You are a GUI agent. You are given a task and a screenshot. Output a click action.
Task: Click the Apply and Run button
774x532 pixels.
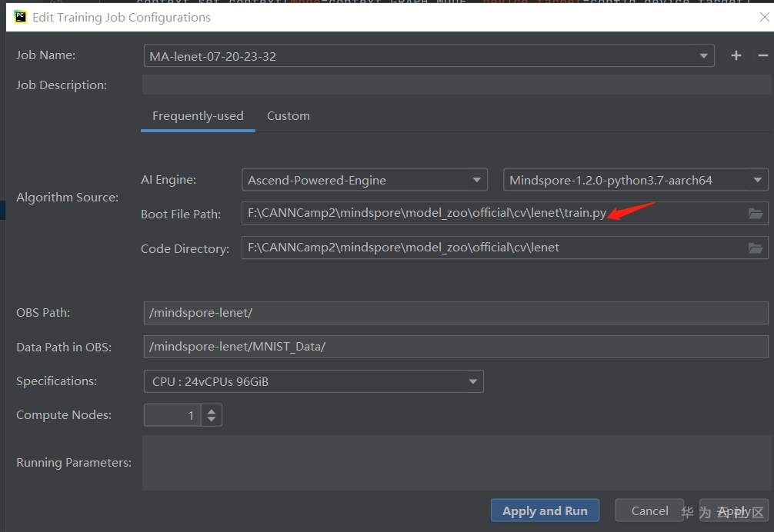pyautogui.click(x=545, y=510)
